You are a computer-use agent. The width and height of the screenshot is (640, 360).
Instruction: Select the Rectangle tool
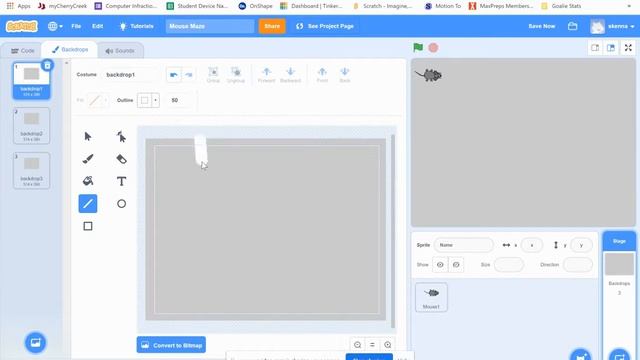[88, 226]
